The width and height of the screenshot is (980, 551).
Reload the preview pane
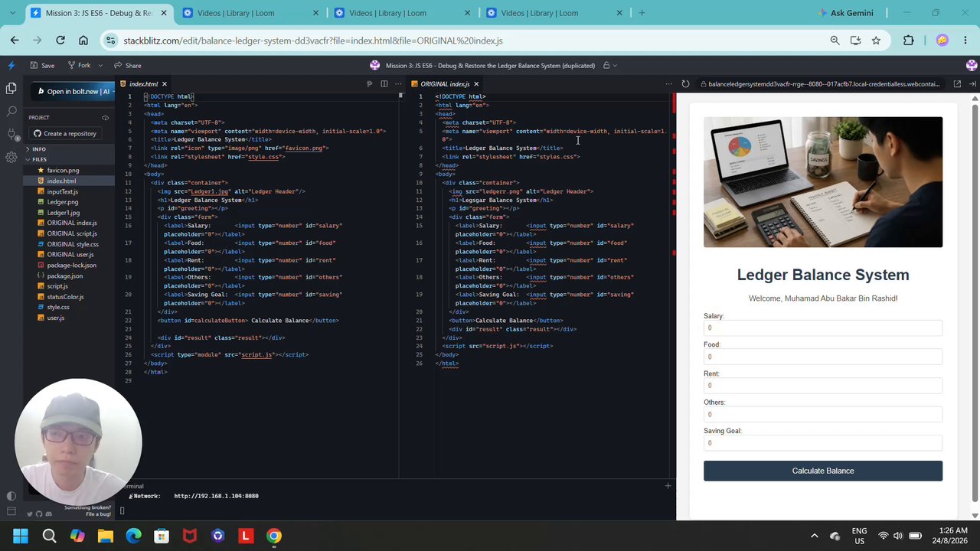click(x=685, y=84)
